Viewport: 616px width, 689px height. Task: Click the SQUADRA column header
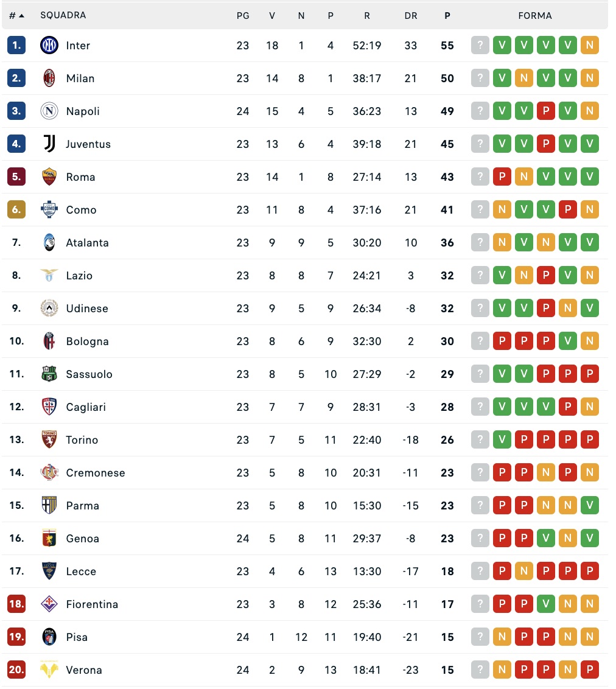pos(63,15)
